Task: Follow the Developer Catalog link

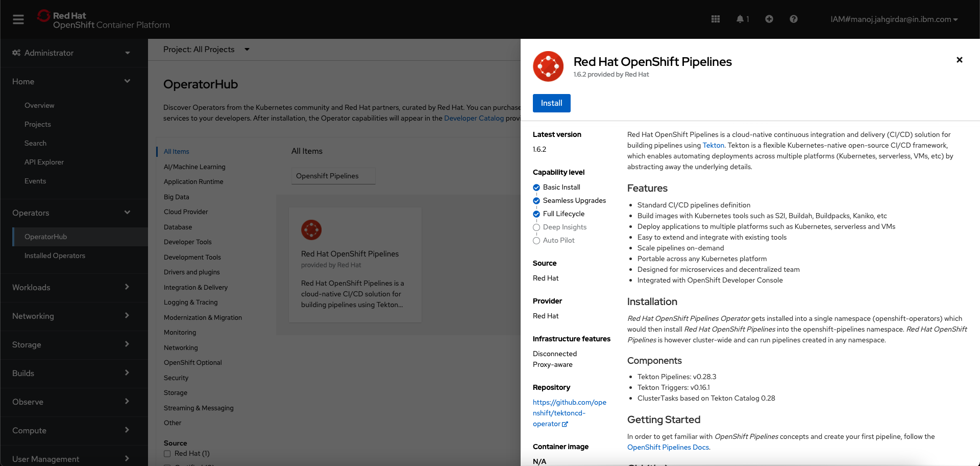Action: [474, 118]
